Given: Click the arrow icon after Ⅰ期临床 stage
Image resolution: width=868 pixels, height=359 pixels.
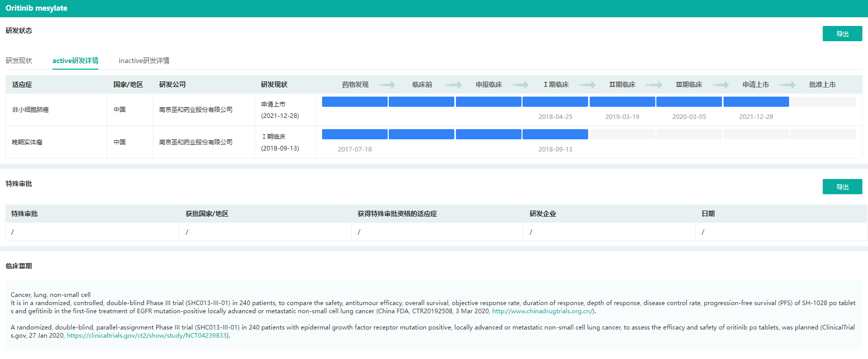Looking at the screenshot, I should point(587,85).
